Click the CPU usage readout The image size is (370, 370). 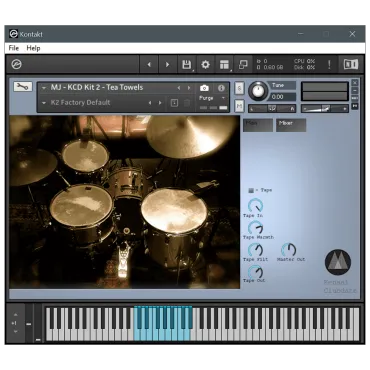304,61
